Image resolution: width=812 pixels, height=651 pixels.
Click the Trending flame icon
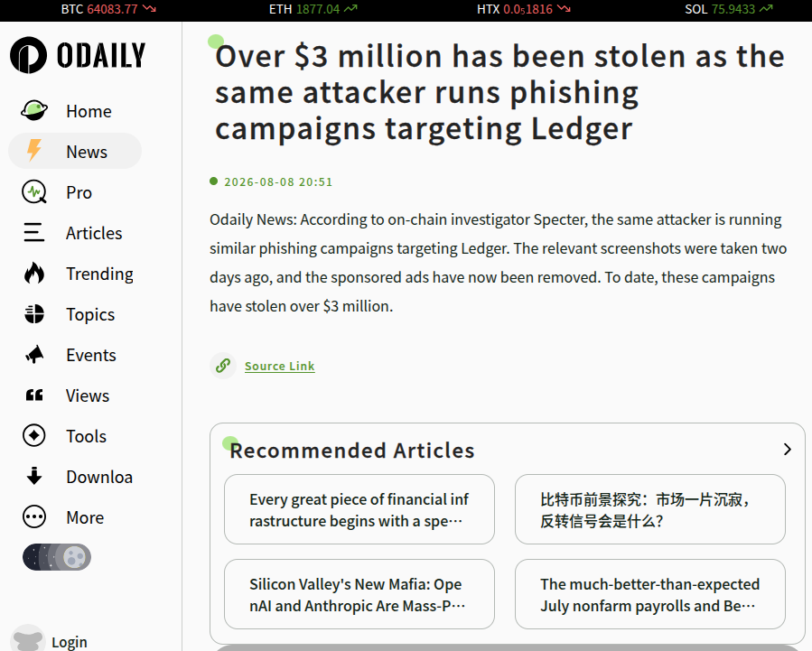point(34,274)
